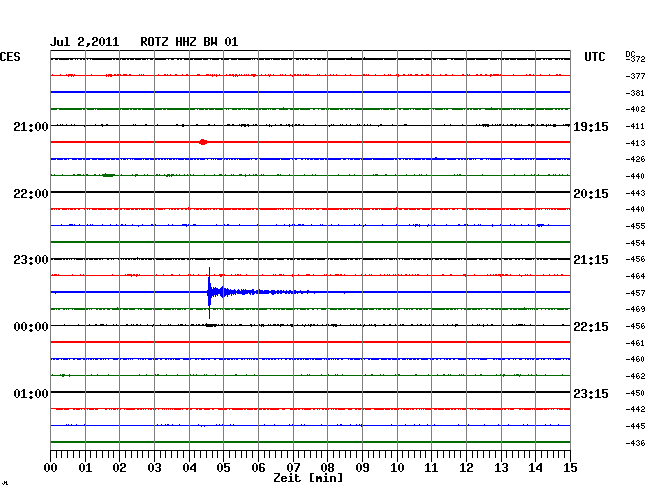Click the red blip on the second trace after 21:00
650x494 pixels.
(x=203, y=142)
